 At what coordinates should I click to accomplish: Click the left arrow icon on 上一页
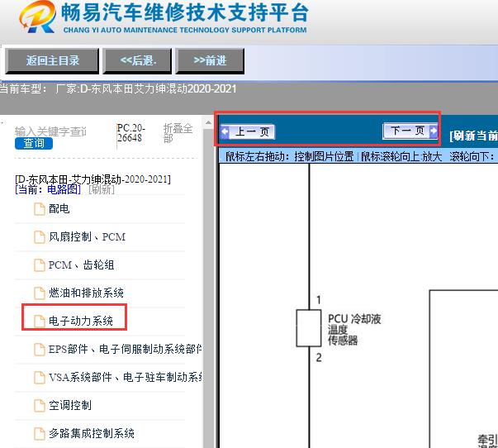225,131
